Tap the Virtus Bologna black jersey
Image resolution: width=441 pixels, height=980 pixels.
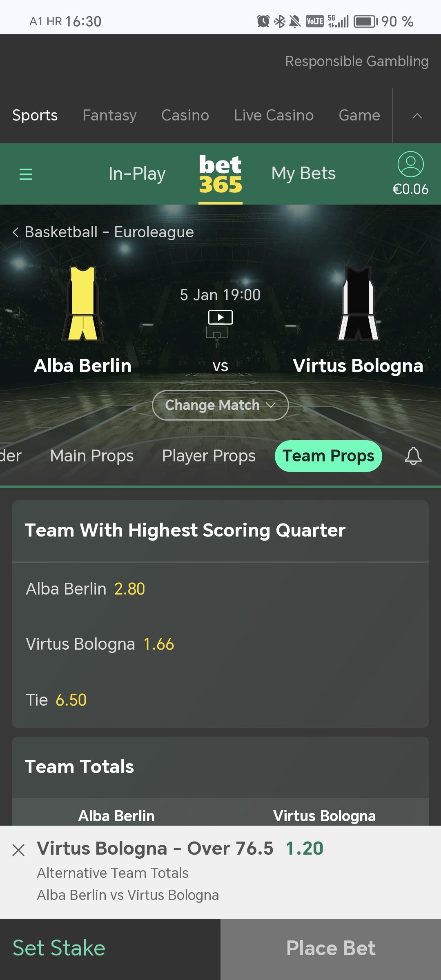359,303
